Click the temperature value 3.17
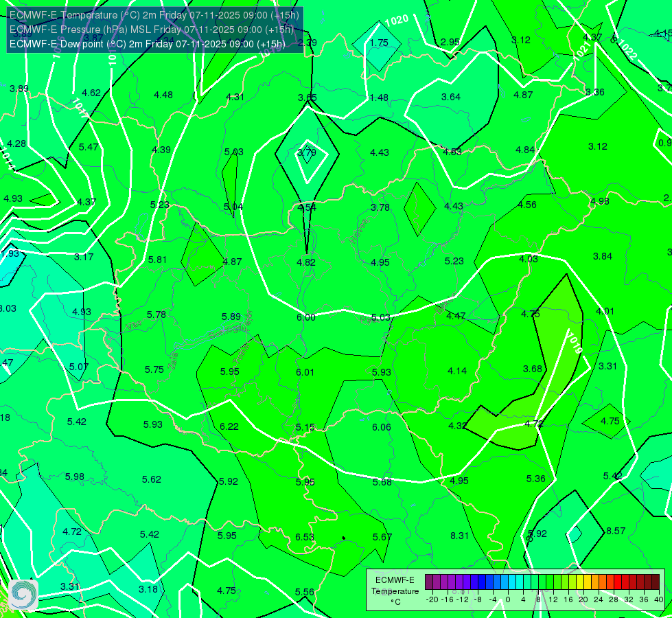 click(84, 257)
